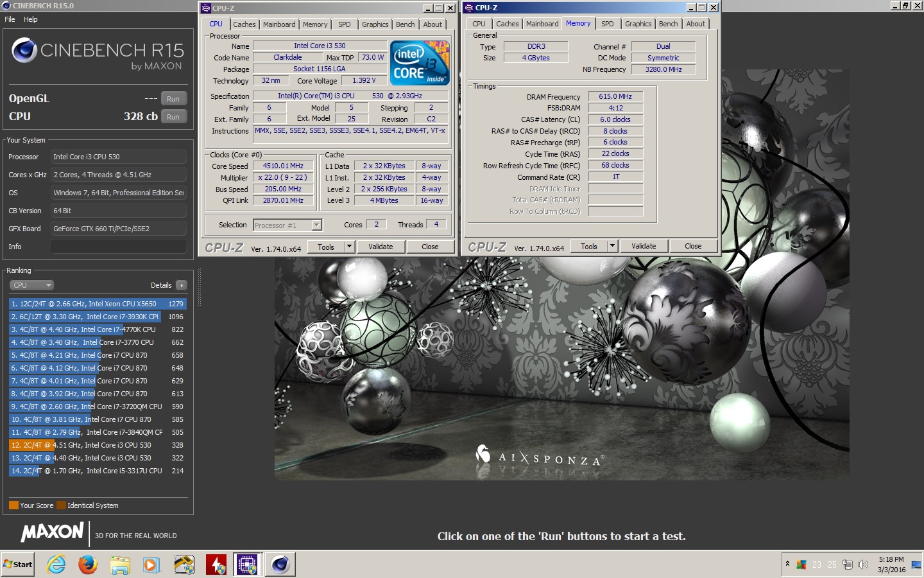Open Bench tab in right CPU-Z
Image resolution: width=924 pixels, height=578 pixels.
click(668, 24)
